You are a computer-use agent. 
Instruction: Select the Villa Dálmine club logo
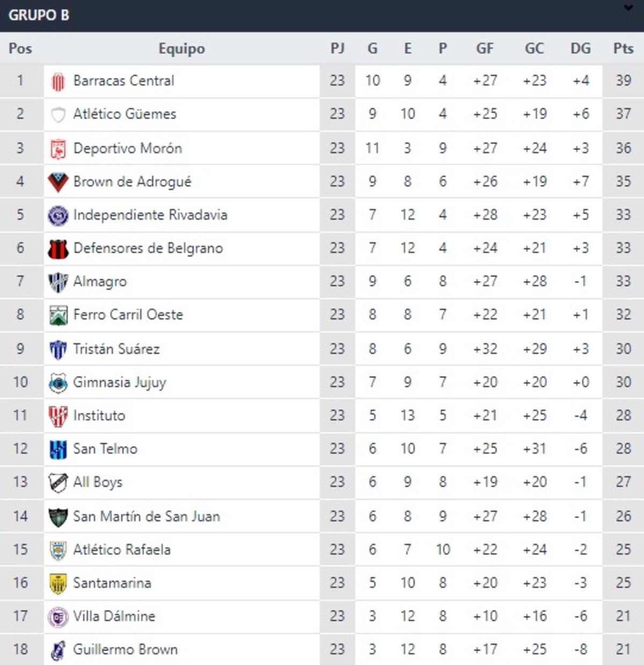pos(59,616)
